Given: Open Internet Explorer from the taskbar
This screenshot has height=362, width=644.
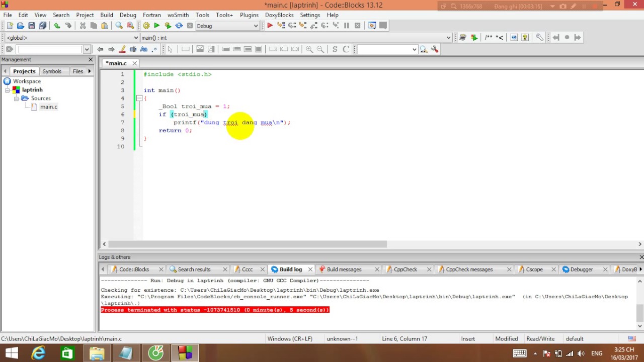Looking at the screenshot, I should pyautogui.click(x=38, y=353).
